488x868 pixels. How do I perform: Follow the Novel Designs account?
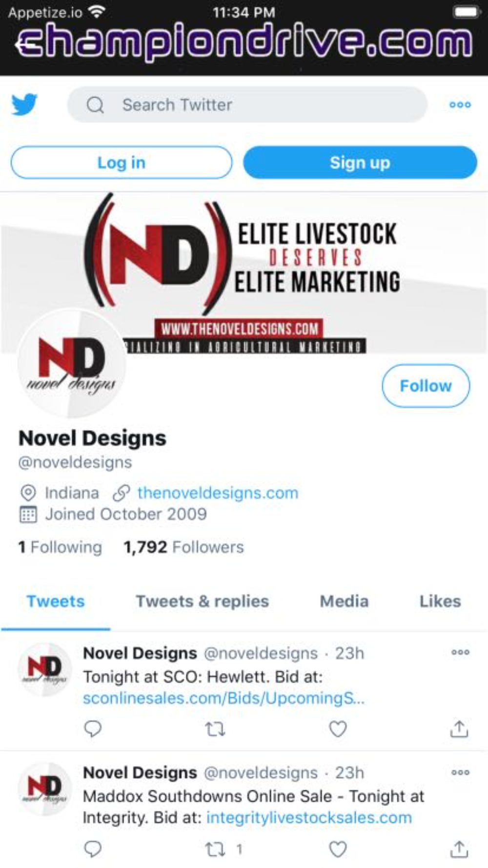coord(426,386)
